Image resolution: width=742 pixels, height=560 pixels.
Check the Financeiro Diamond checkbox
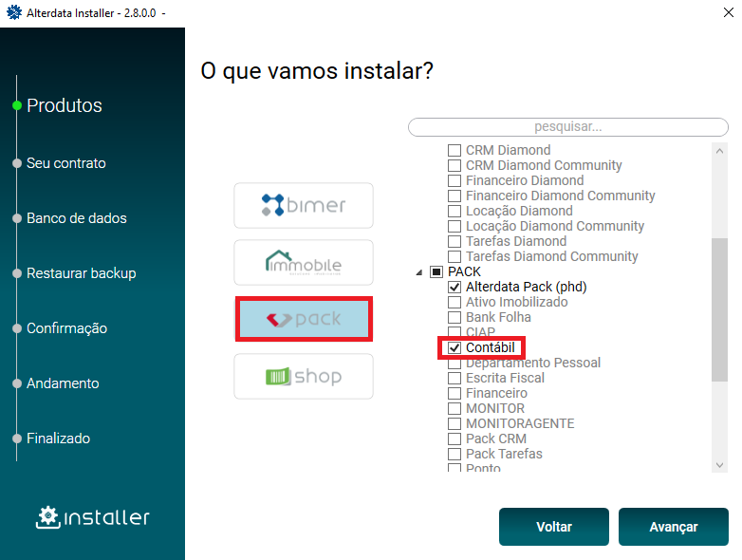pos(454,181)
